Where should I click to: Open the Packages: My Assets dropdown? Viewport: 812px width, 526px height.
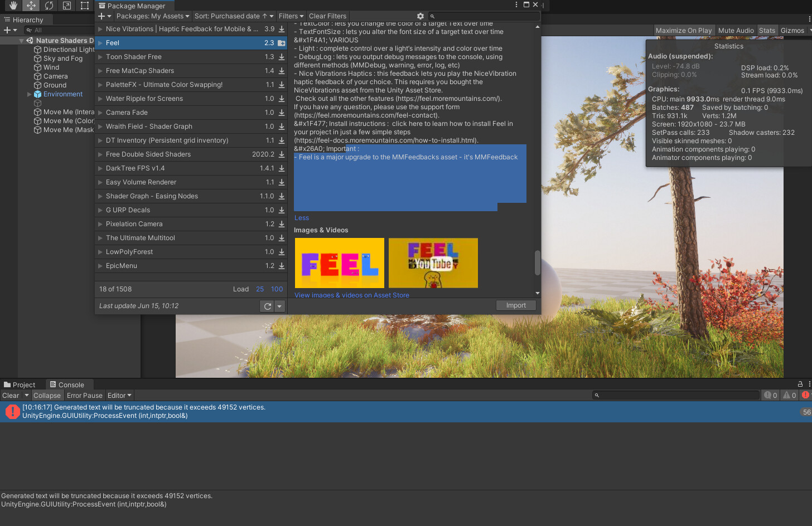pyautogui.click(x=152, y=16)
